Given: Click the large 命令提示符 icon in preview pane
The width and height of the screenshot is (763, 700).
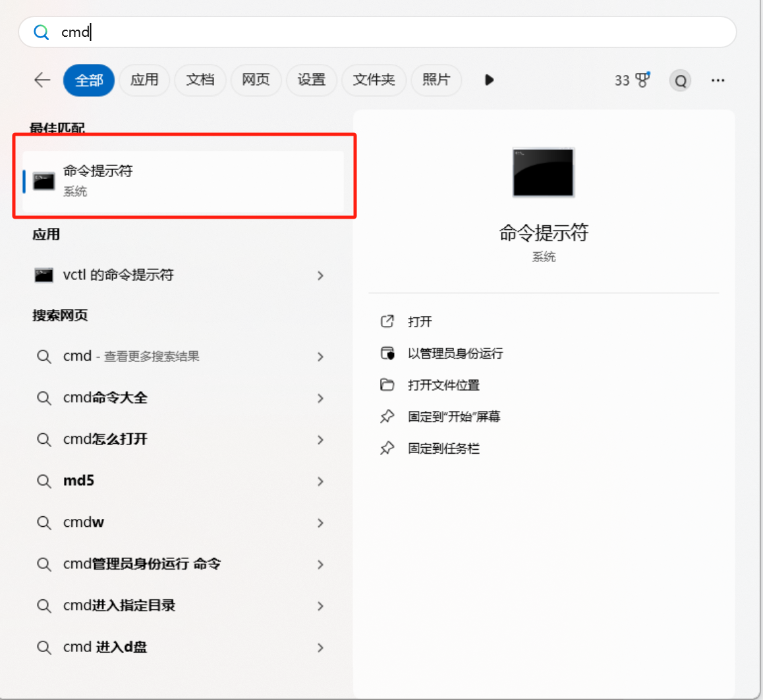Looking at the screenshot, I should click(x=543, y=172).
